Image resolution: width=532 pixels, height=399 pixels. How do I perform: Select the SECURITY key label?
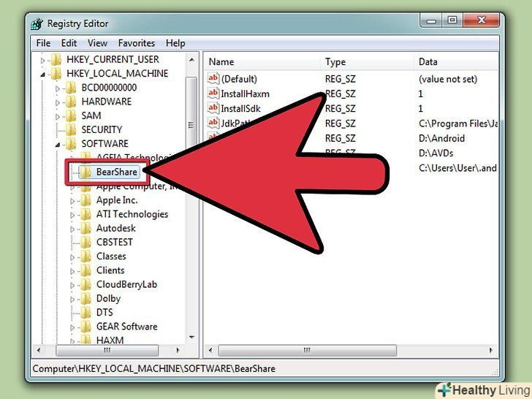pyautogui.click(x=102, y=129)
